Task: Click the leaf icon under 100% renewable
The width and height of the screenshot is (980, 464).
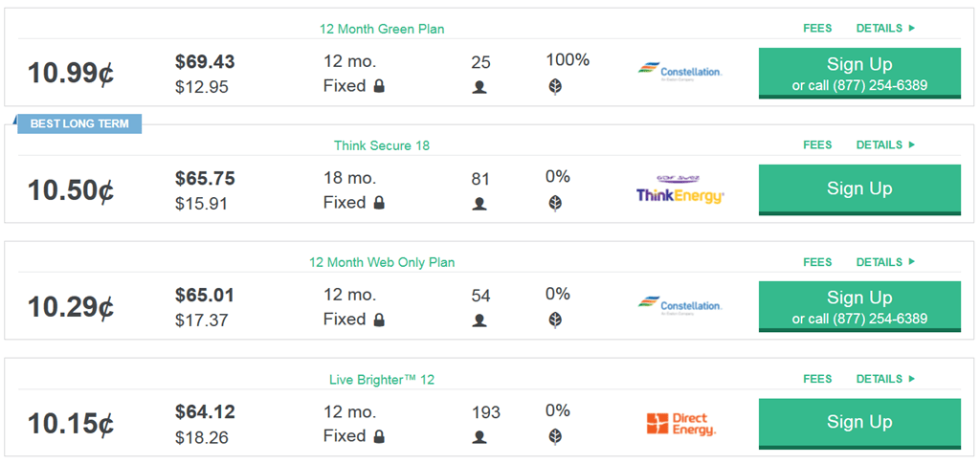Action: (x=555, y=87)
